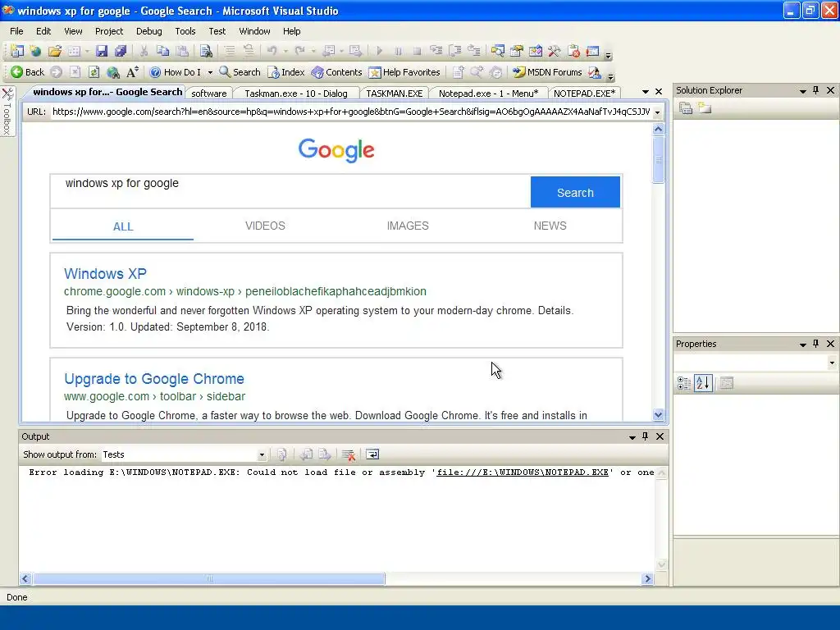
Task: Click the Paste clipboard icon
Action: 182,51
